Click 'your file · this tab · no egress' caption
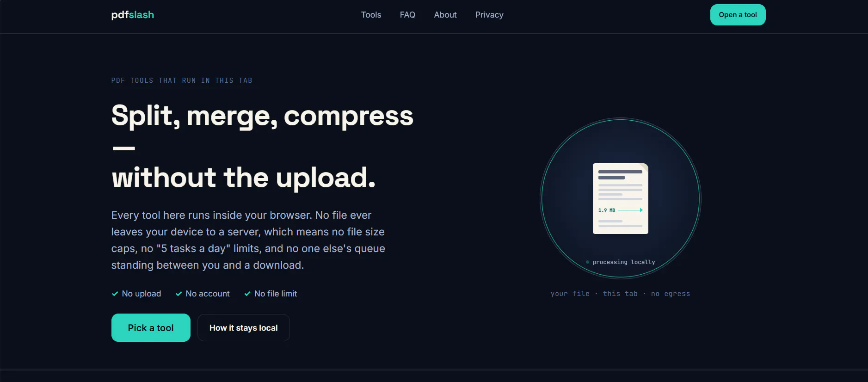Screen dimensions: 868x382 click(x=620, y=294)
